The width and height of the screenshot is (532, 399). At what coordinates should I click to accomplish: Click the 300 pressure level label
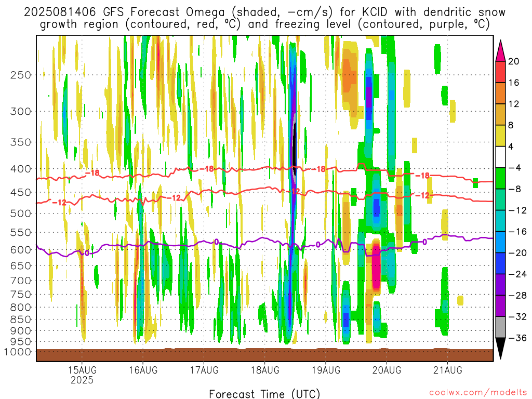point(21,111)
